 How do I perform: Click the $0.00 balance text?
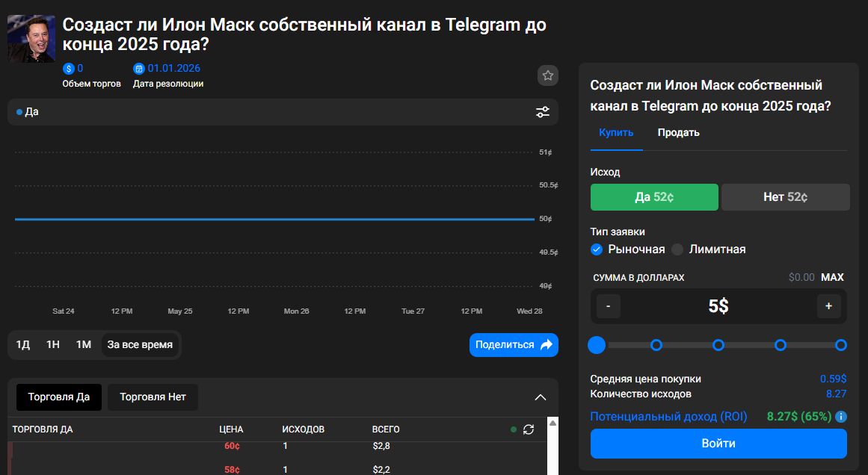click(x=801, y=277)
